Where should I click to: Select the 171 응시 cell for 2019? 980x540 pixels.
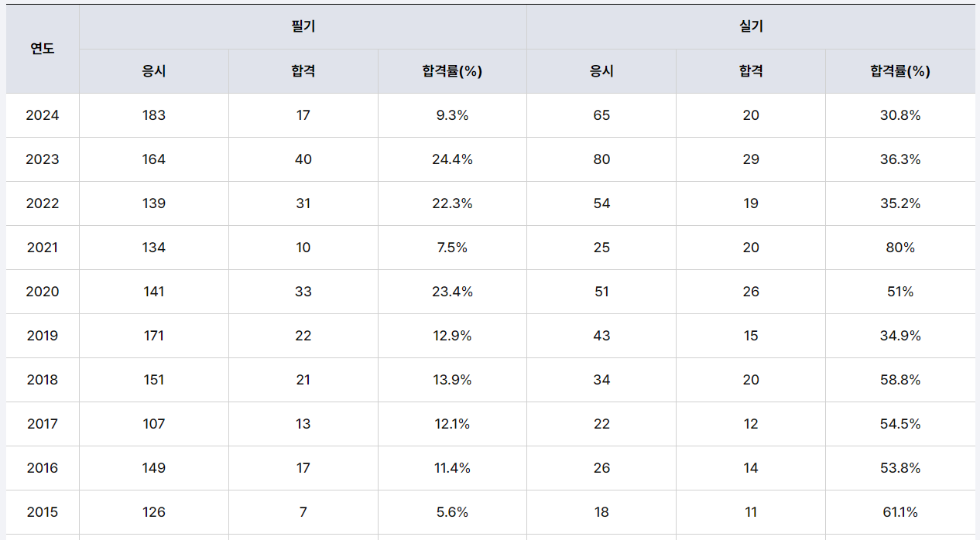pyautogui.click(x=154, y=336)
